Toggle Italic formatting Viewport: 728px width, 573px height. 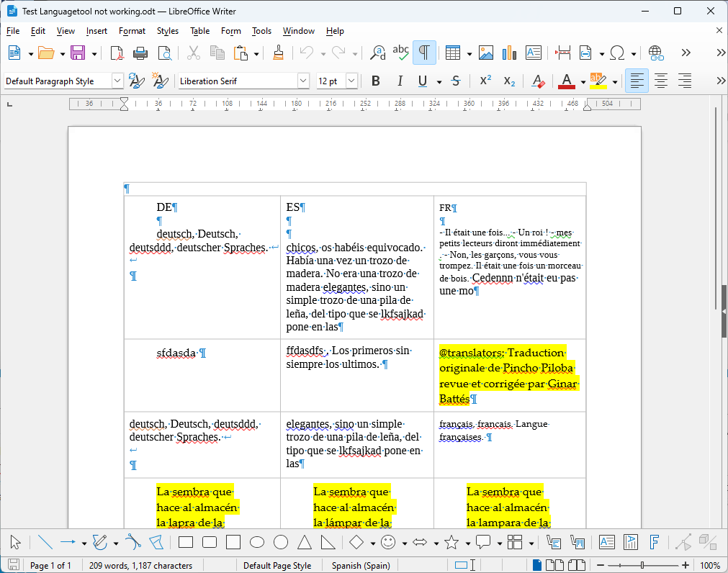pyautogui.click(x=400, y=81)
